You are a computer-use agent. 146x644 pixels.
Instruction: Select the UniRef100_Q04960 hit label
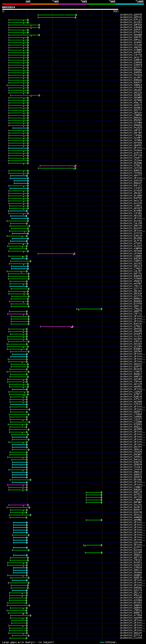pos(131,42)
